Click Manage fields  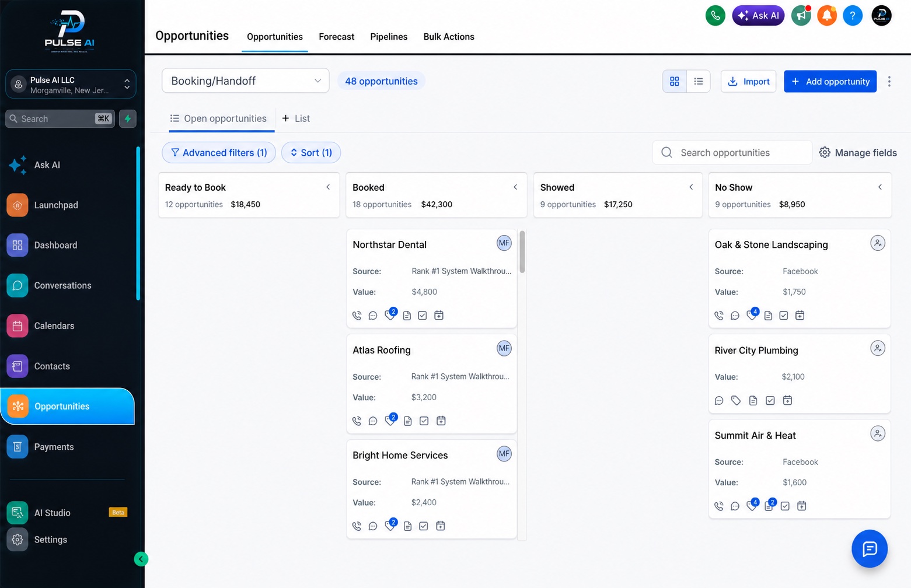tap(858, 153)
